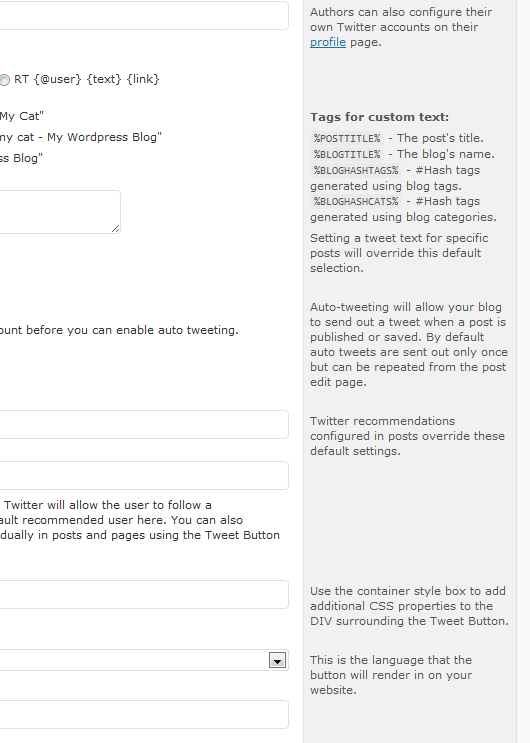Image resolution: width=530 pixels, height=743 pixels.
Task: Click the %BLOGHASHCATS% tag code
Action: (356, 201)
